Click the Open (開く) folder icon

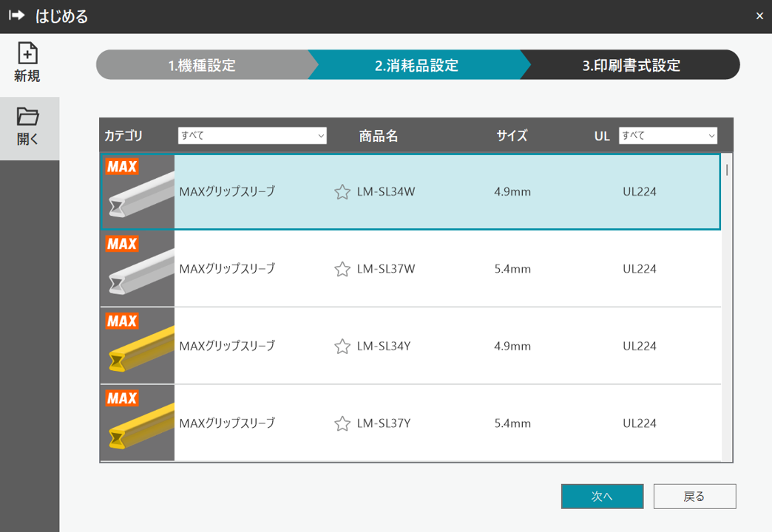click(27, 117)
